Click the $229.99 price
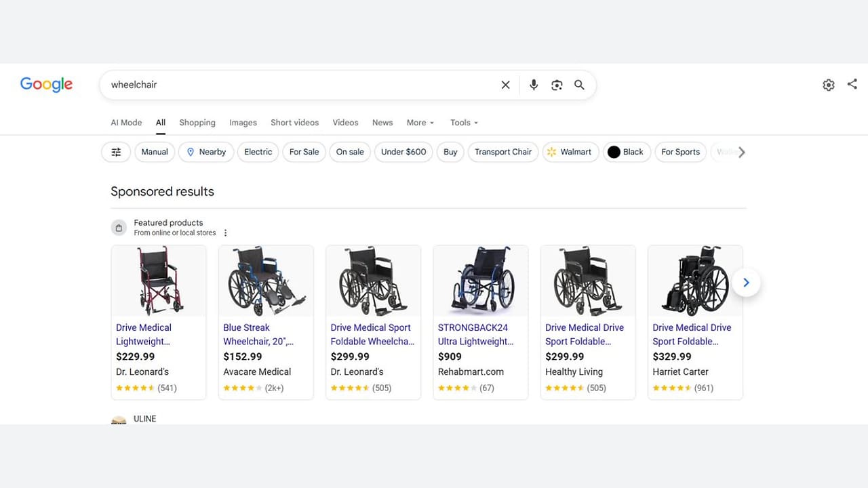Viewport: 868px width, 488px height. pos(136,357)
